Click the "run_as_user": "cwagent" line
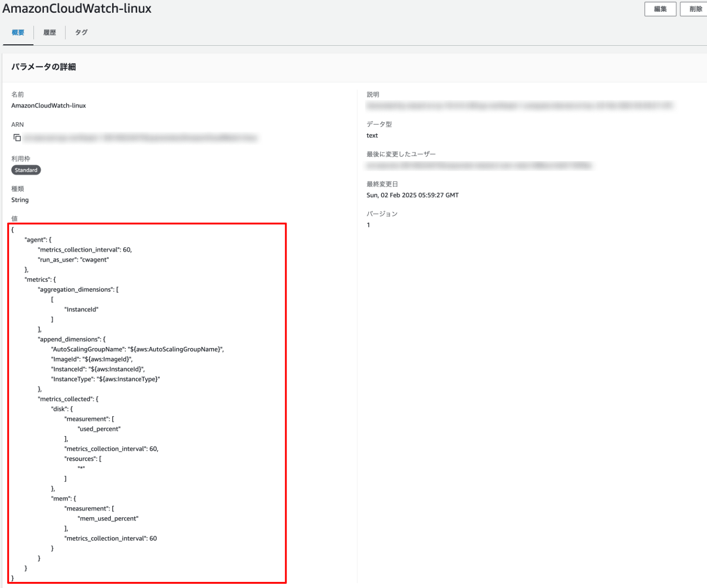Image resolution: width=707 pixels, height=588 pixels. [x=74, y=260]
